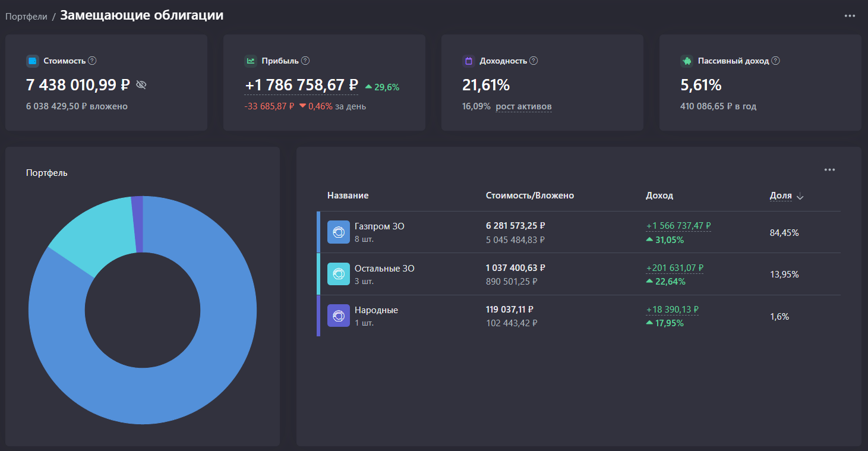The width and height of the screenshot is (868, 451).
Task: Open the Газпром ЗО row
Action: pos(579,232)
